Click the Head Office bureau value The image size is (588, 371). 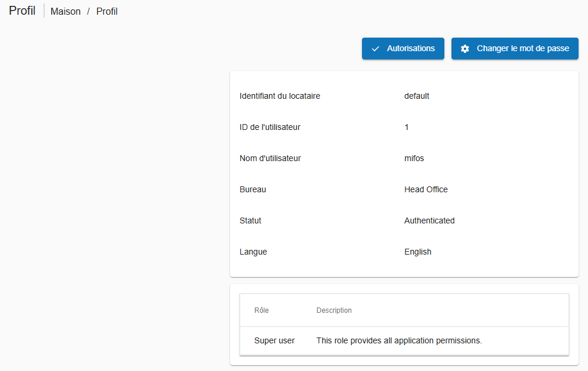[x=426, y=189]
